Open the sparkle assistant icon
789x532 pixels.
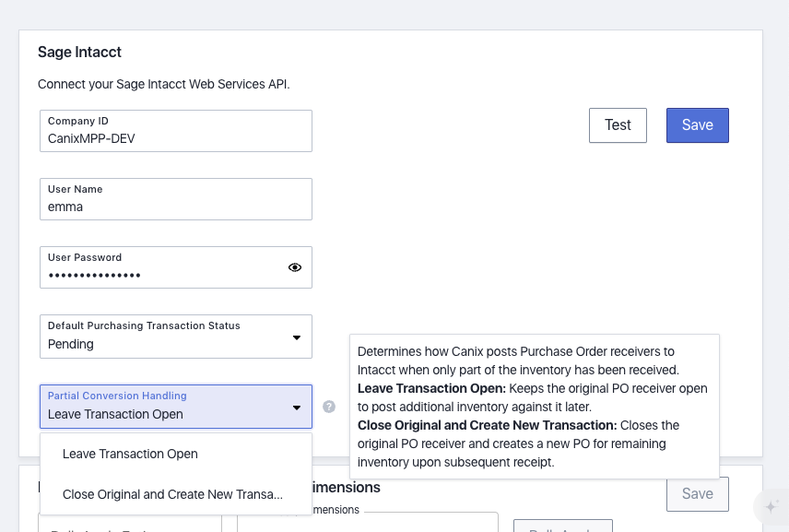coord(771,506)
